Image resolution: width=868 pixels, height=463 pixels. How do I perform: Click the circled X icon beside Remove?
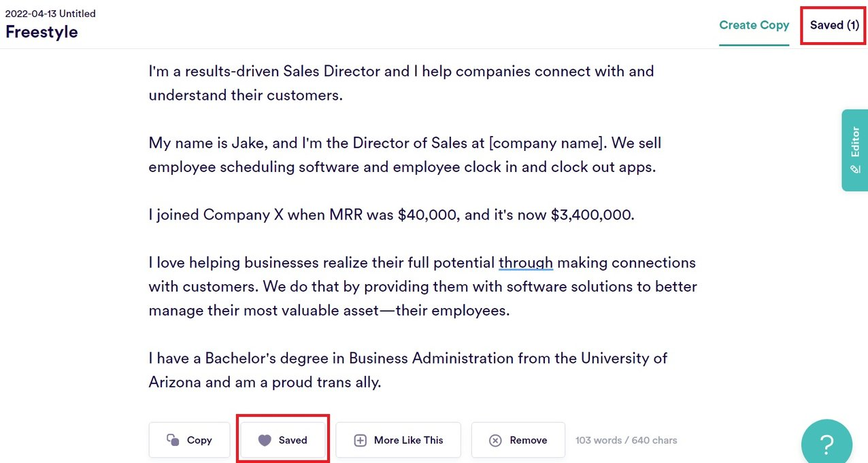point(496,441)
